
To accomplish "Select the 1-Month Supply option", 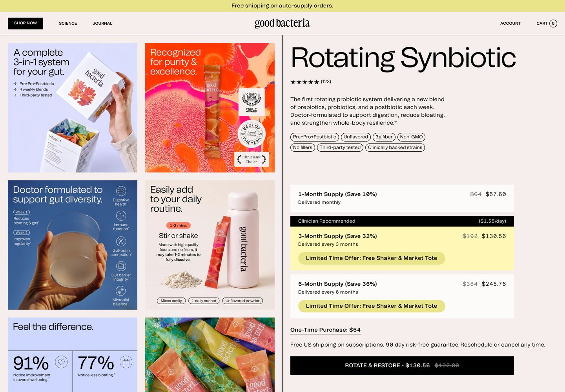I will coord(402,198).
